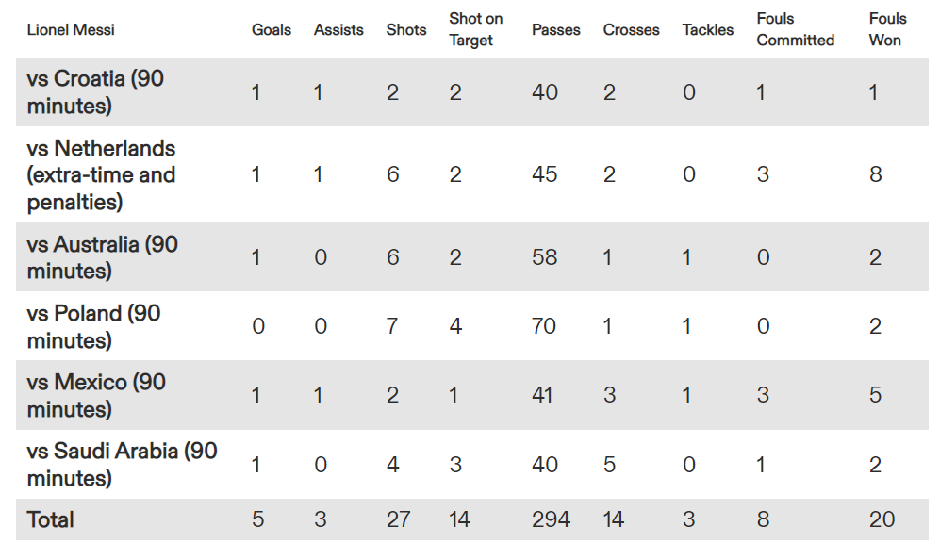Screen dimensions: 940x560
Task: Click the vs Poland row label
Action: pos(93,327)
